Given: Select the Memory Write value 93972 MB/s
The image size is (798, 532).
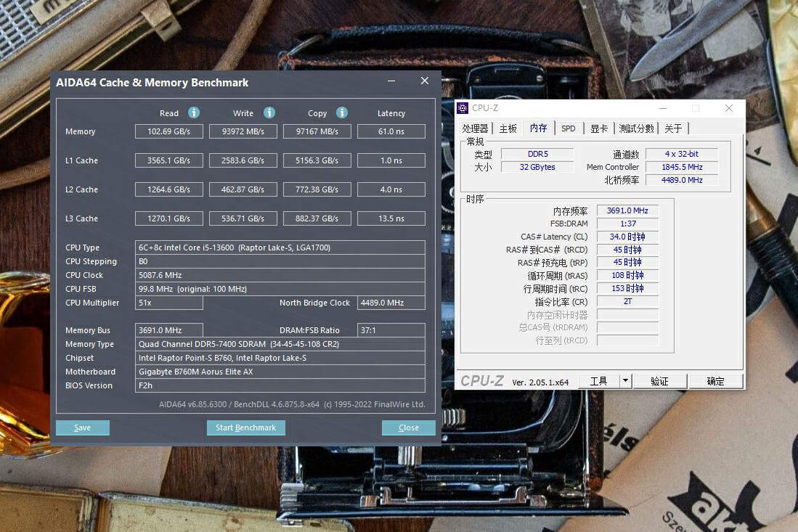Looking at the screenshot, I should 243,131.
